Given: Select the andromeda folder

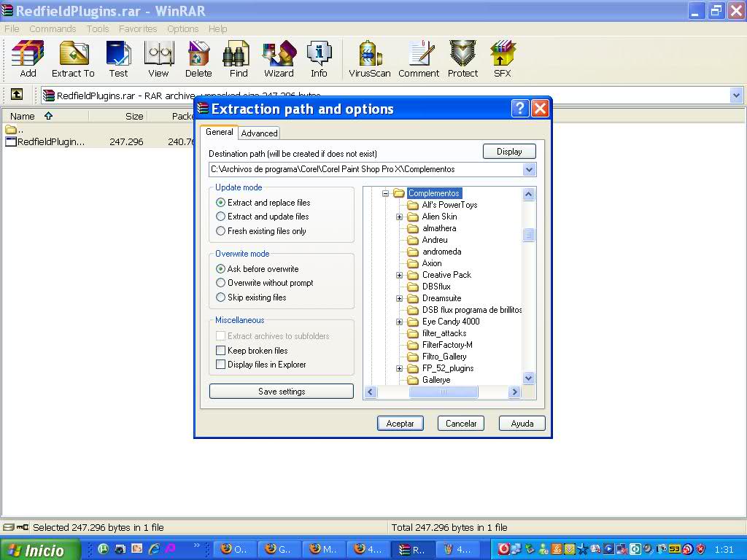Looking at the screenshot, I should (x=441, y=252).
